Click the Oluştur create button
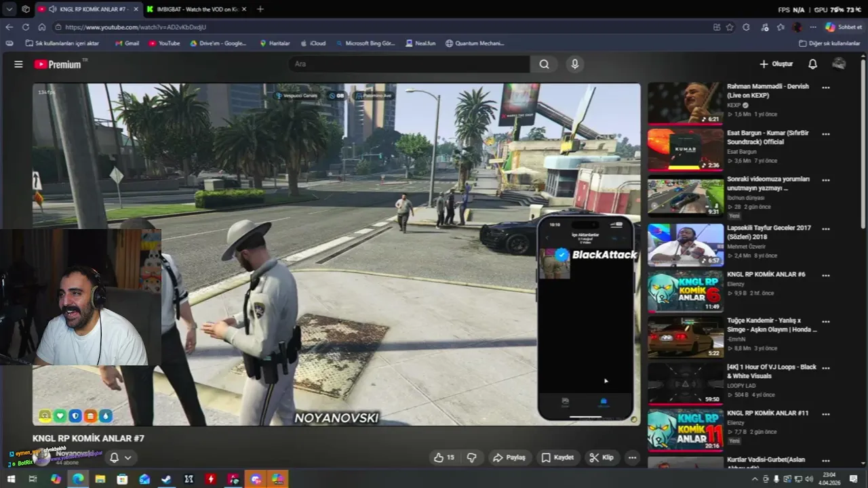This screenshot has height=488, width=868. 776,64
